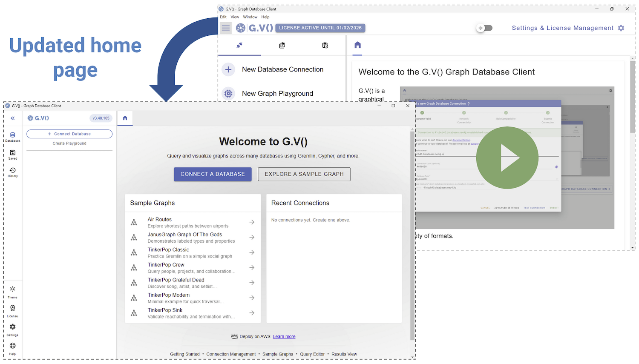Click the CONNECT A DATABASE button
The height and width of the screenshot is (364, 639).
click(x=213, y=174)
